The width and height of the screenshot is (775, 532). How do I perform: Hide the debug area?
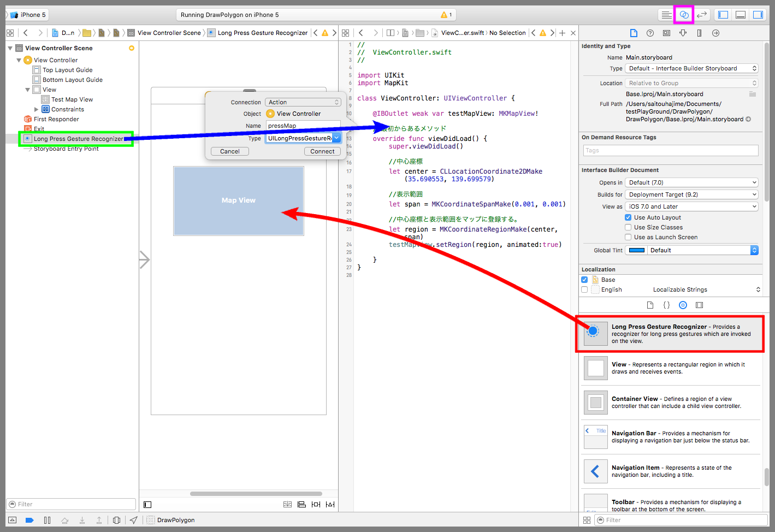click(x=13, y=520)
